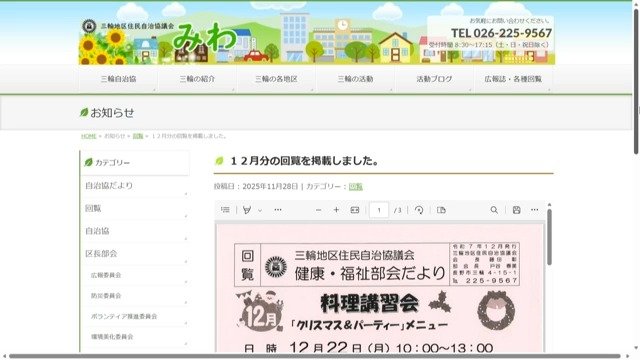
Task: Rotate the PDF document
Action: (419, 210)
